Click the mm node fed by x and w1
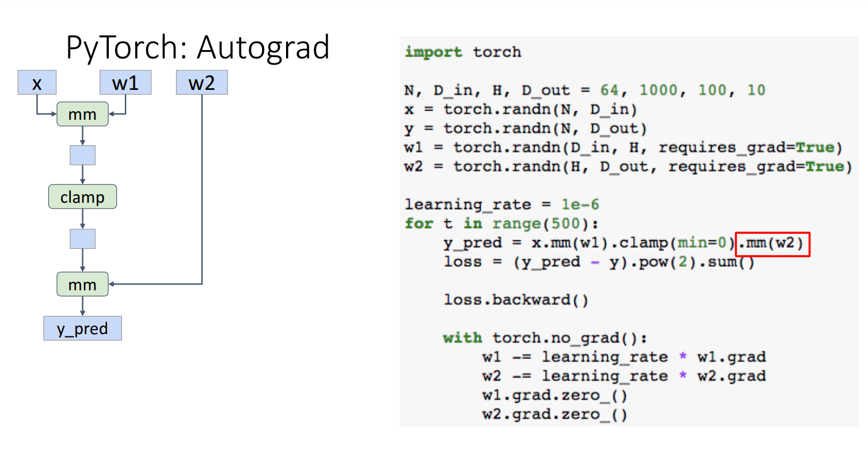 pyautogui.click(x=82, y=114)
